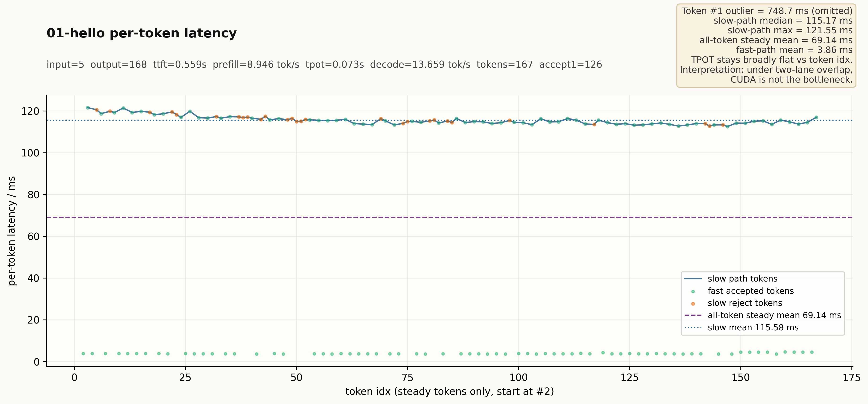Click the y-axis tick label 80
Screen dimensions: 868x404
coord(33,195)
